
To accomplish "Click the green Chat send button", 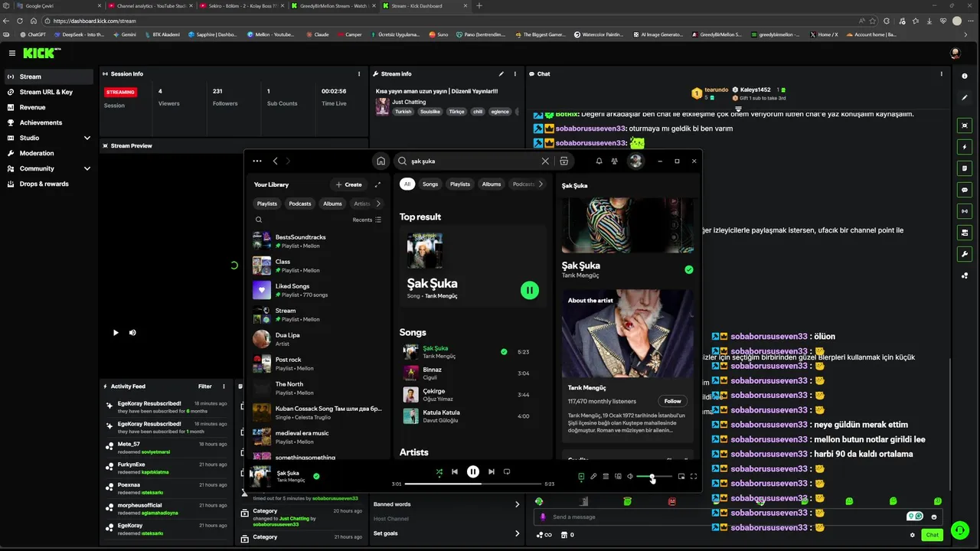I will click(932, 535).
